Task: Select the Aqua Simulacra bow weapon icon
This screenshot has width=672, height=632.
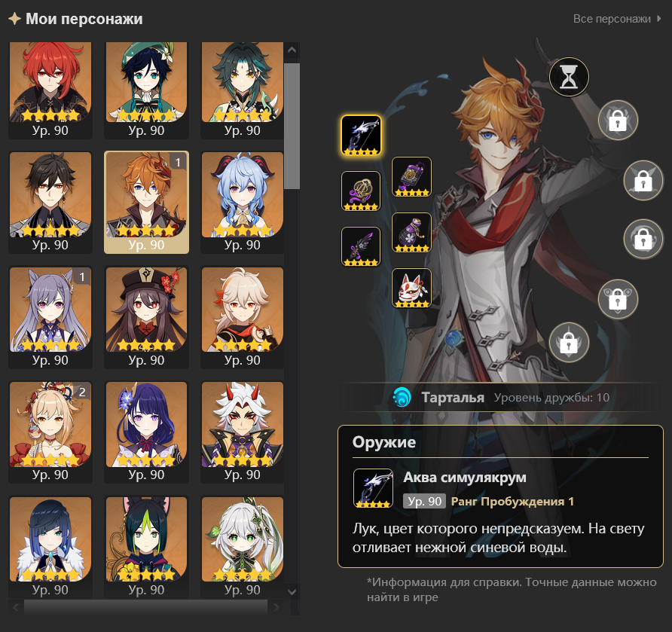Action: point(361,135)
